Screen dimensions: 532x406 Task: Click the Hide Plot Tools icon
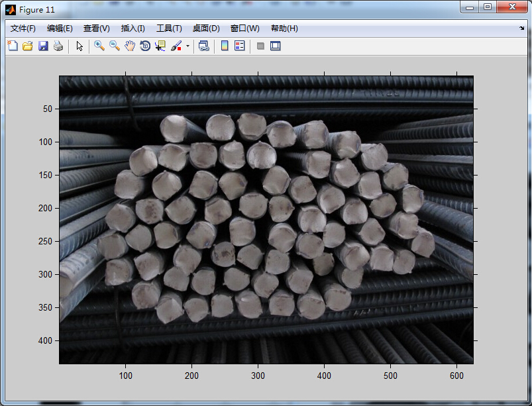260,46
